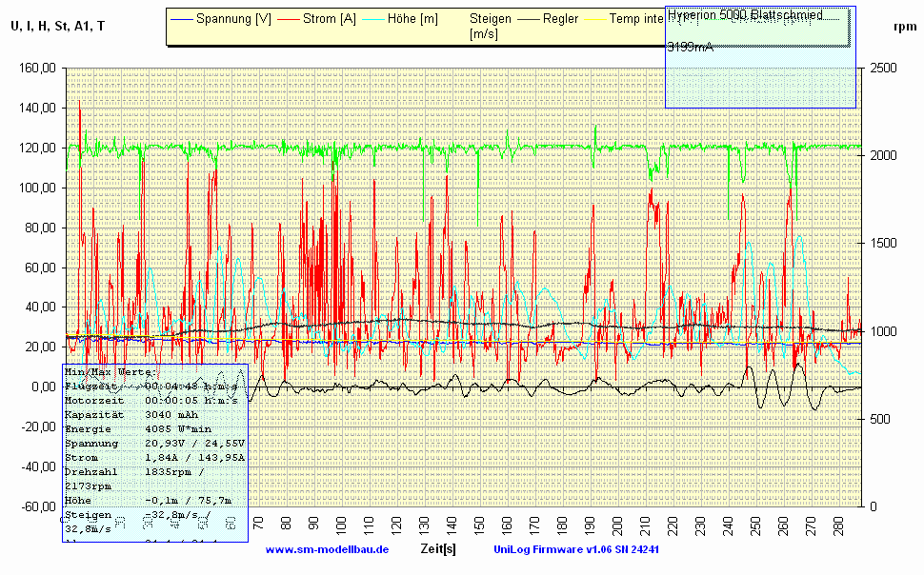
Task: Select the Hyperion 5000 Blattschmied note box
Action: 759,56
